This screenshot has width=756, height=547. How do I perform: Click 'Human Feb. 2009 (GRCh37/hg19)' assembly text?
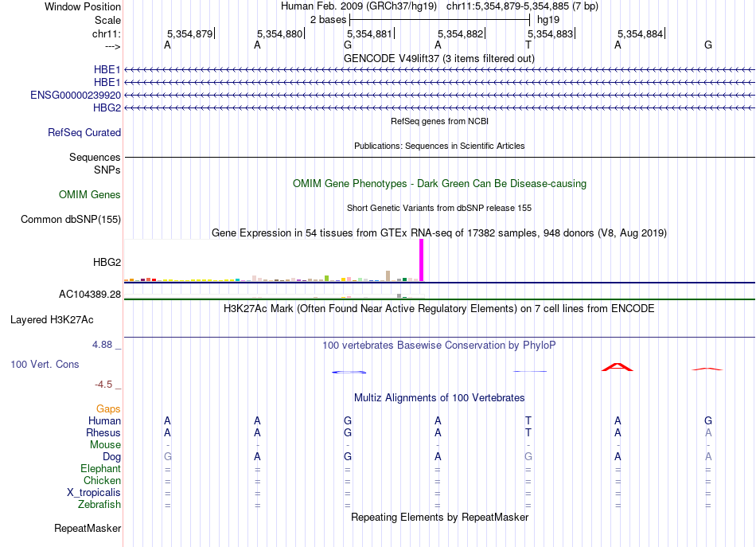(359, 6)
